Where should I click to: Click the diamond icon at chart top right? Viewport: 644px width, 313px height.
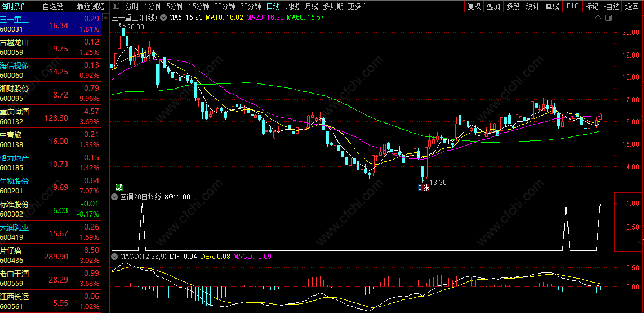[x=598, y=17]
